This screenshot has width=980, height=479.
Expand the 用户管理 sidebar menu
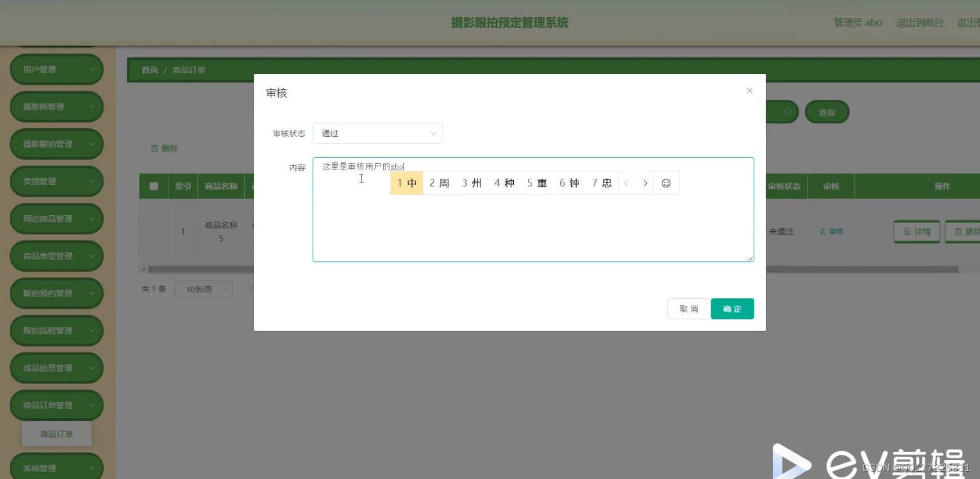pos(57,70)
